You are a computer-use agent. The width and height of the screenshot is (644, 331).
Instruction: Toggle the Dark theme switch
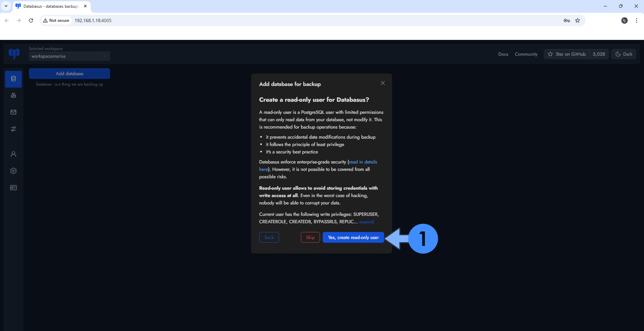coord(624,54)
